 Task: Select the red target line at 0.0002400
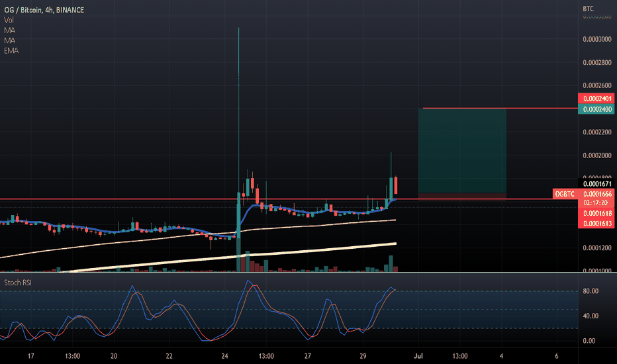click(x=500, y=109)
